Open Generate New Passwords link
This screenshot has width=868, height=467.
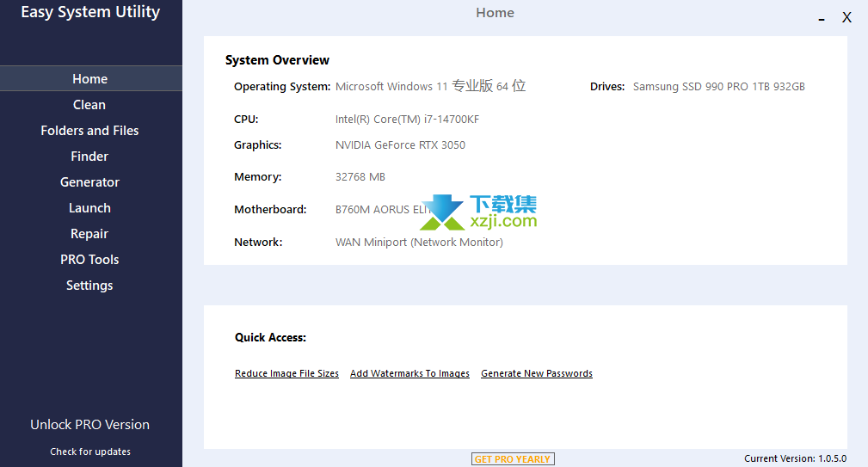point(537,373)
